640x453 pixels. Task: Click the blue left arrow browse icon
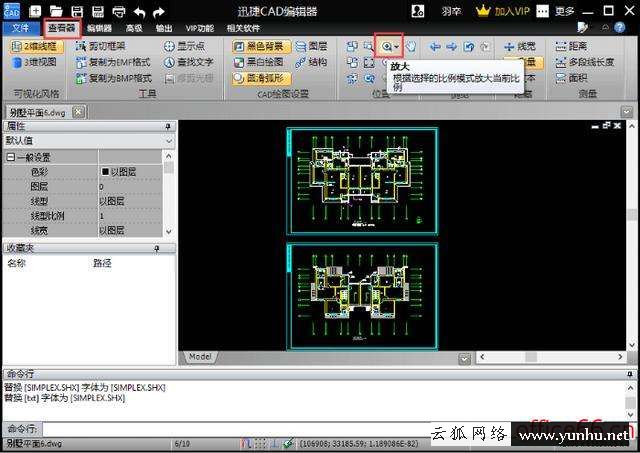435,47
